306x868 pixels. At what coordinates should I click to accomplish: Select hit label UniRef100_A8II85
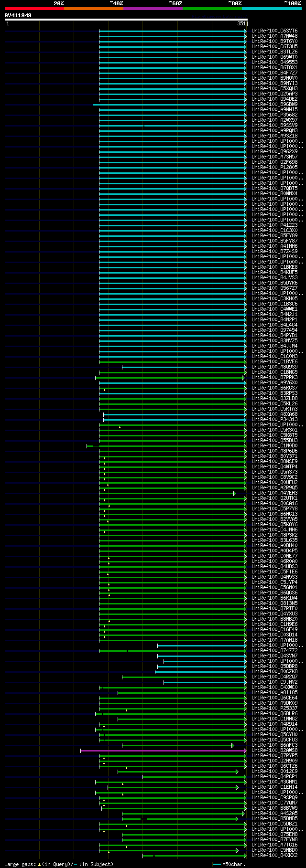click(274, 693)
